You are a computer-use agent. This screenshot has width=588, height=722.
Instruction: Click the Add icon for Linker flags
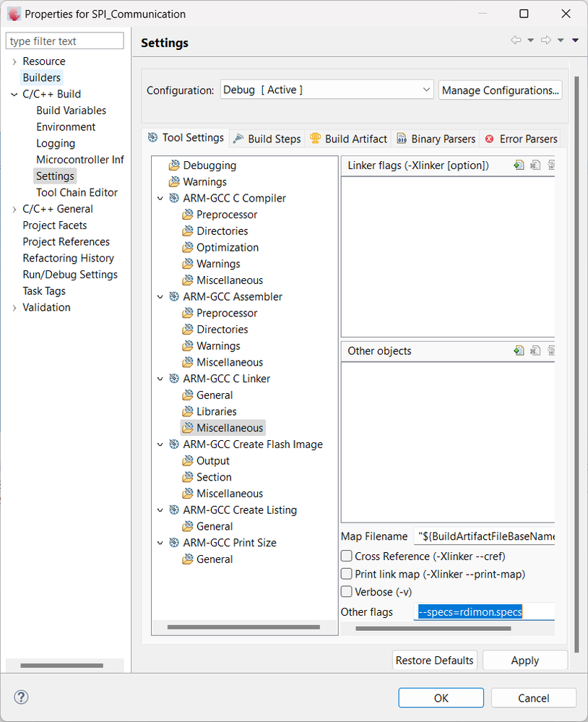[519, 165]
